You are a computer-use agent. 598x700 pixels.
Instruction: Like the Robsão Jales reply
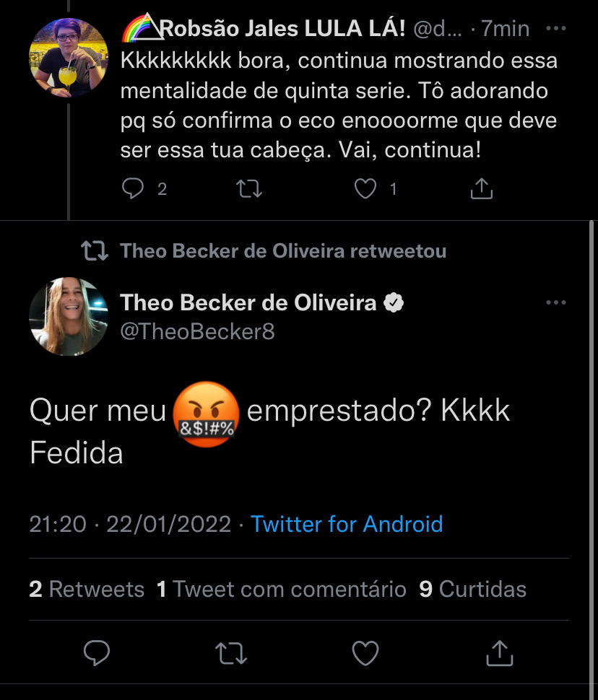(x=366, y=189)
